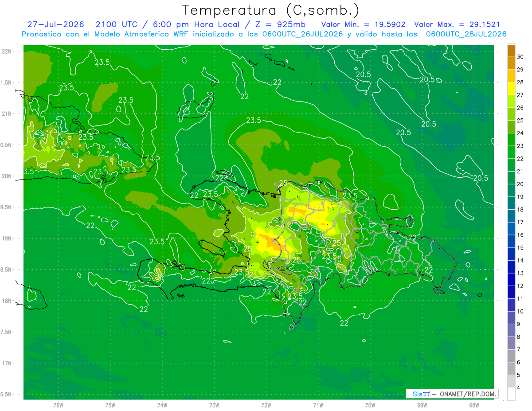
Task: Click the '70W' longitude axis label
Action: click(370, 405)
